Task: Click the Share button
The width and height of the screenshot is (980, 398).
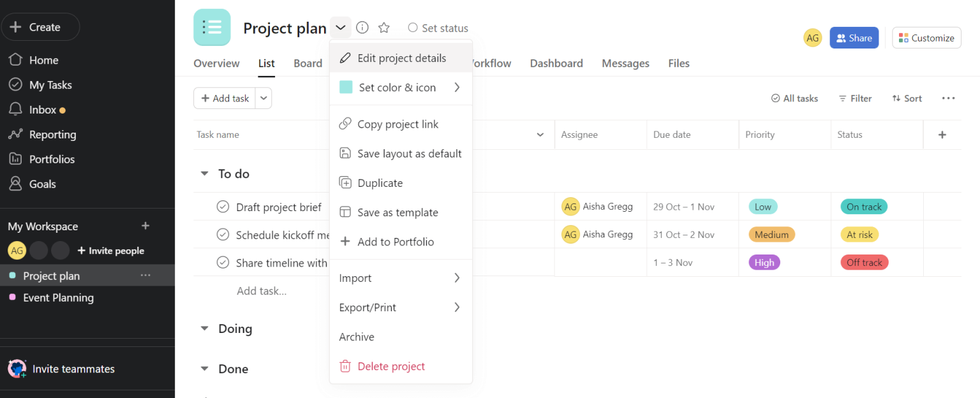Action: pos(854,38)
